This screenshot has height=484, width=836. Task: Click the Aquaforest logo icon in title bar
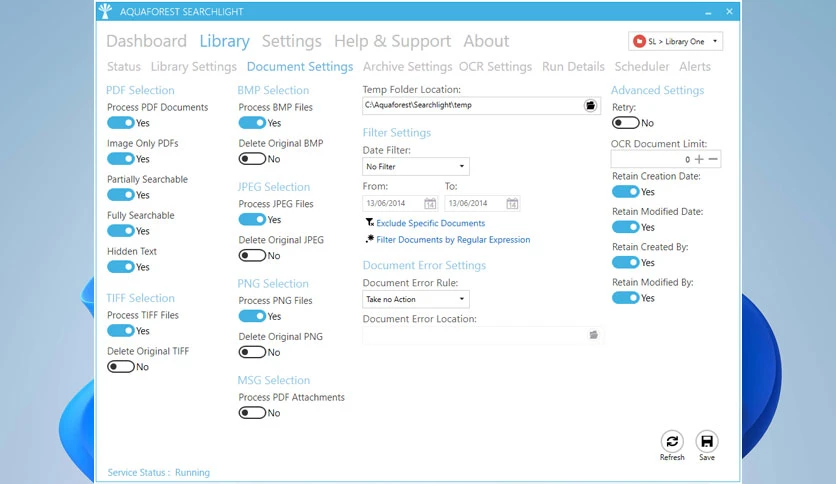click(106, 11)
